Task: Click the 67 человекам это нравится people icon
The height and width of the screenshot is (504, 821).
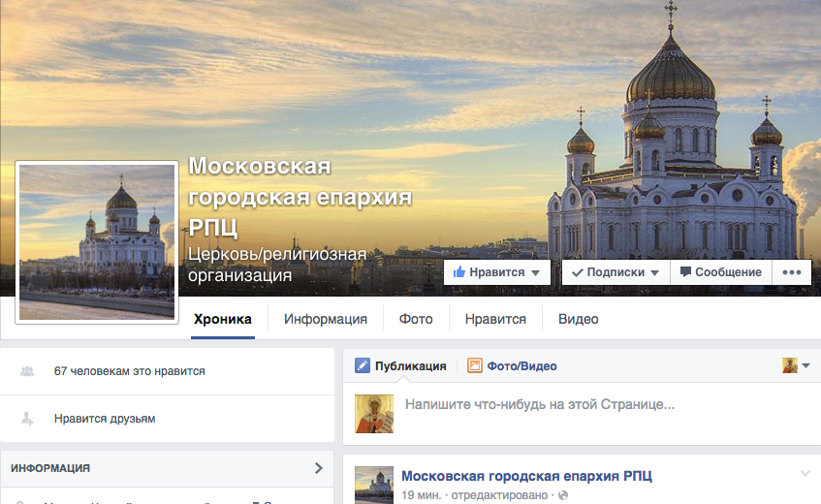Action: point(27,371)
